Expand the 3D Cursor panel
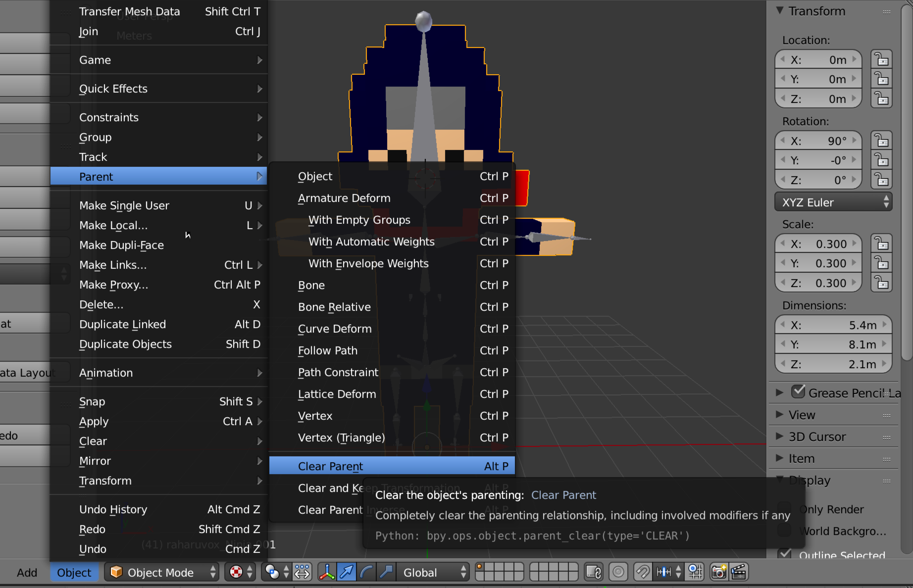The height and width of the screenshot is (588, 913). pos(817,436)
